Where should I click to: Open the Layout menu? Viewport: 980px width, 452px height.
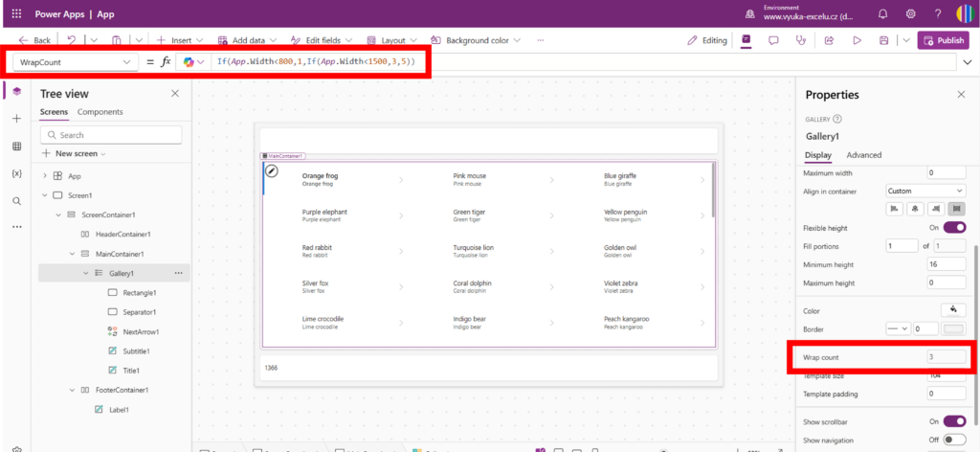point(391,40)
